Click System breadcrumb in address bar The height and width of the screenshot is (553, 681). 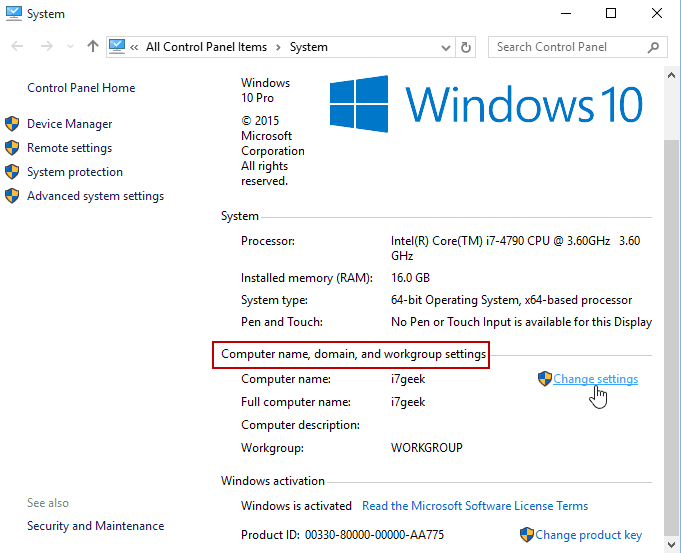click(x=309, y=47)
